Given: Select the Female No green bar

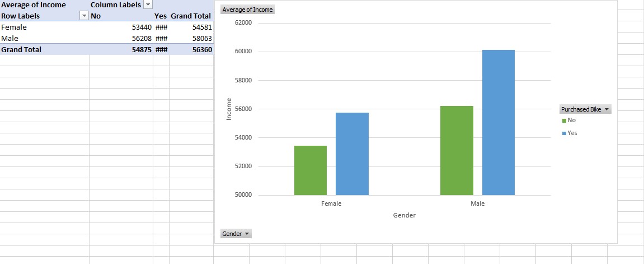Looking at the screenshot, I should click(311, 170).
